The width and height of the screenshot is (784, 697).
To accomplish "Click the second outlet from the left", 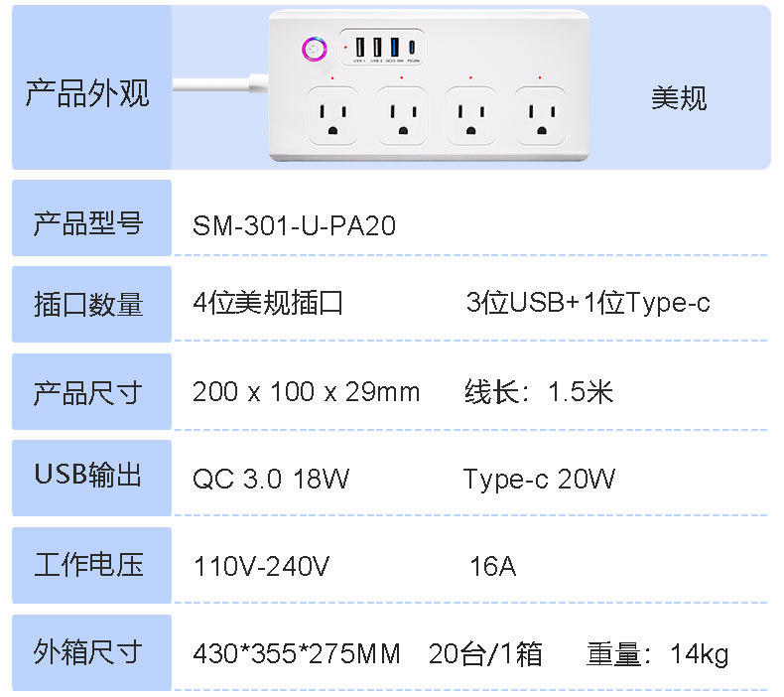I will click(401, 117).
